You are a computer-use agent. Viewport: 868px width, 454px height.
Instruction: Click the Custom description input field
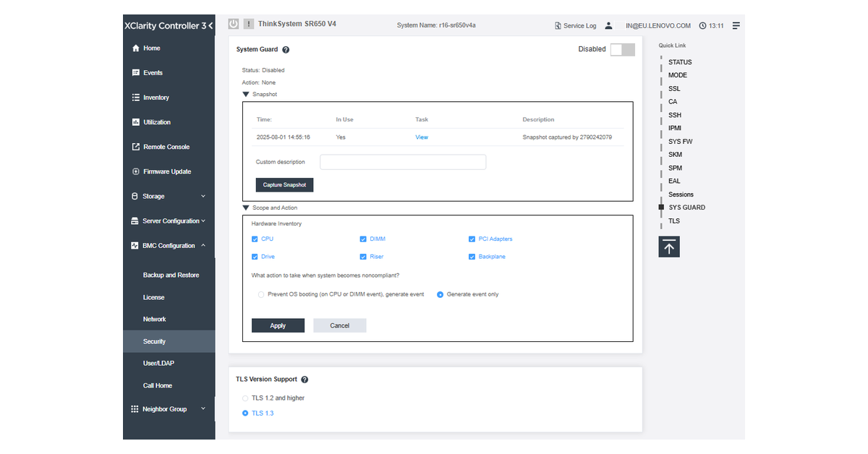[403, 162]
